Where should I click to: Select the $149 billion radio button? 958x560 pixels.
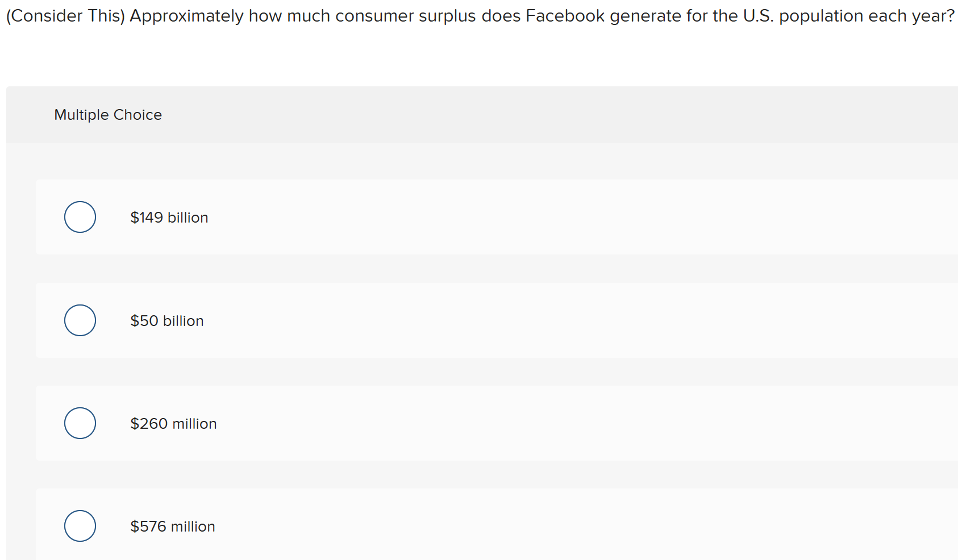pos(80,217)
